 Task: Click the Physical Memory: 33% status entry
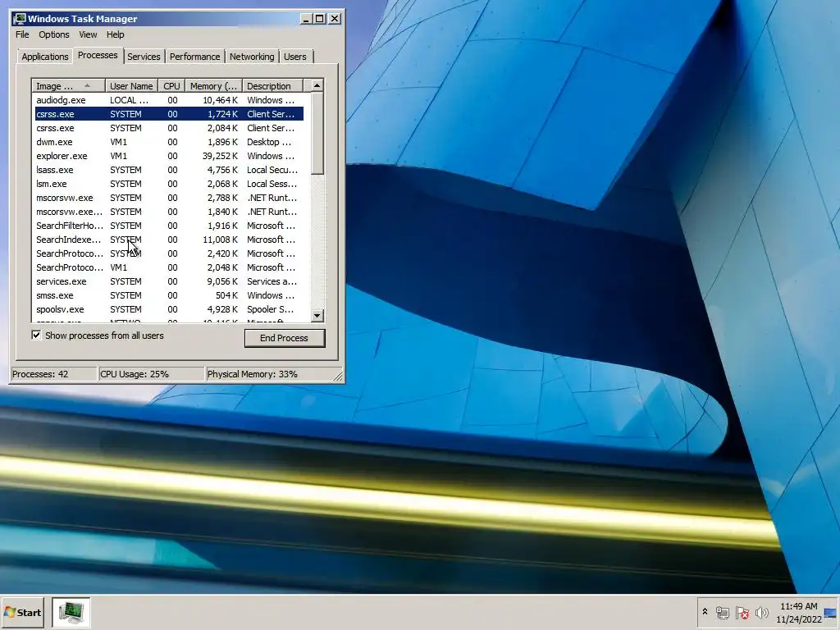pyautogui.click(x=270, y=374)
